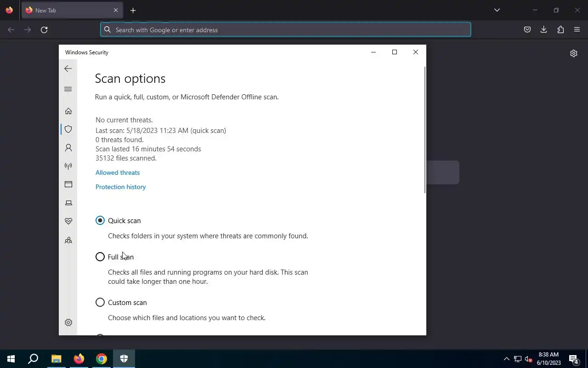The height and width of the screenshot is (368, 588).
Task: Show hidden system tray icons
Action: tap(507, 359)
